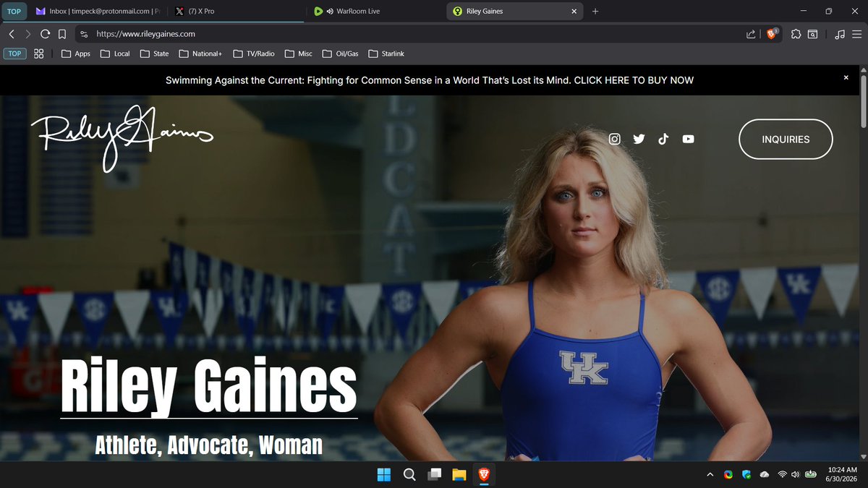Open the TikTok icon on the site
The height and width of the screenshot is (488, 868).
point(663,139)
